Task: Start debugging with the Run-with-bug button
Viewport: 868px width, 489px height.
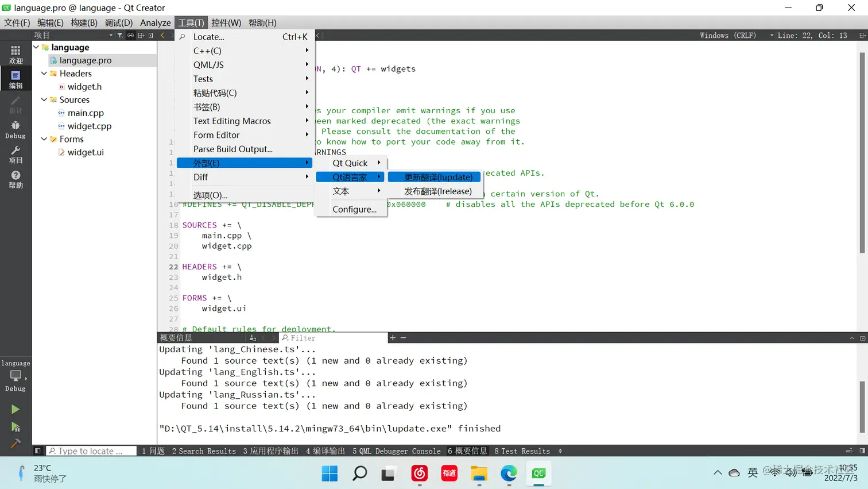Action: (15, 427)
